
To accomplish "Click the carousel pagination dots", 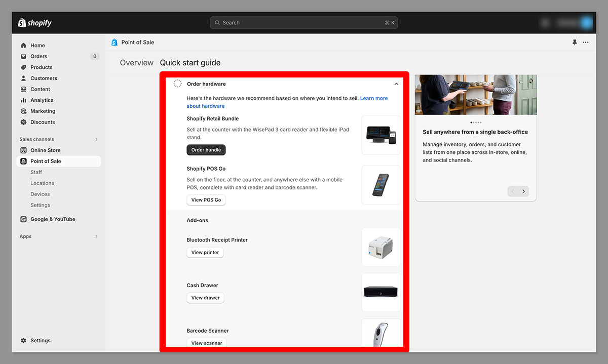I will 476,123.
